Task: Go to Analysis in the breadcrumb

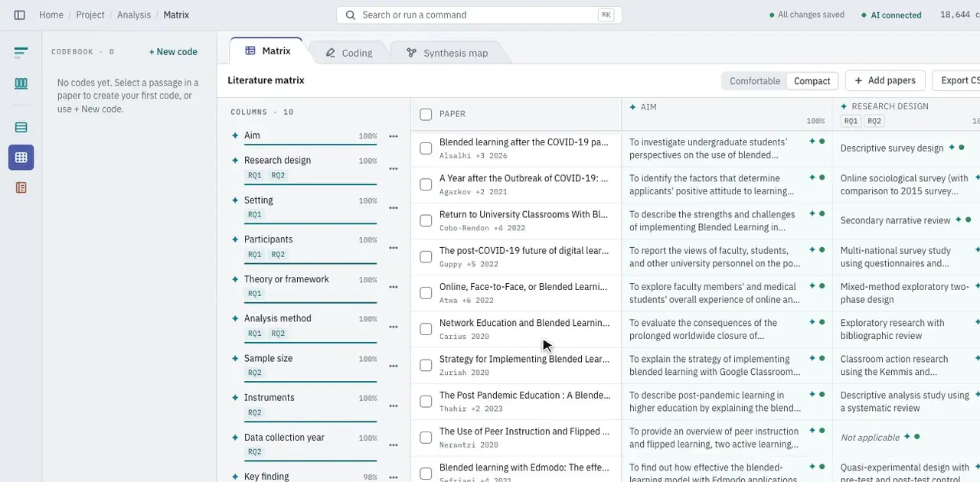Action: [x=134, y=15]
